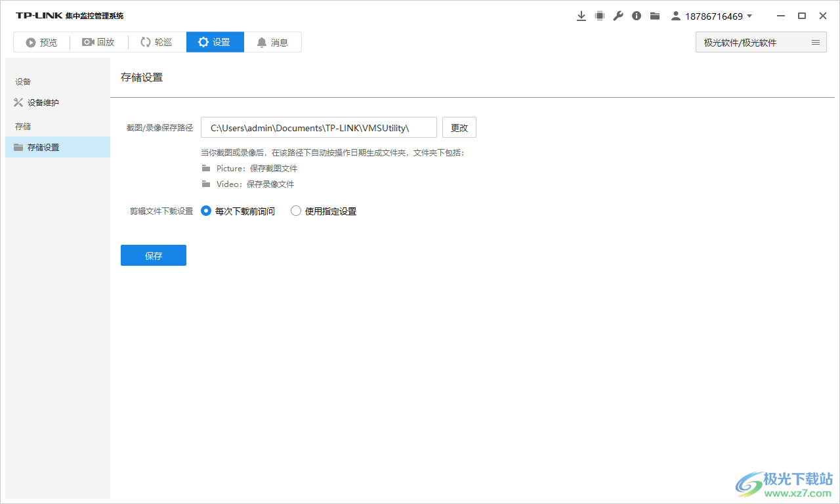840x504 pixels.
Task: Click the user account icon
Action: click(675, 15)
